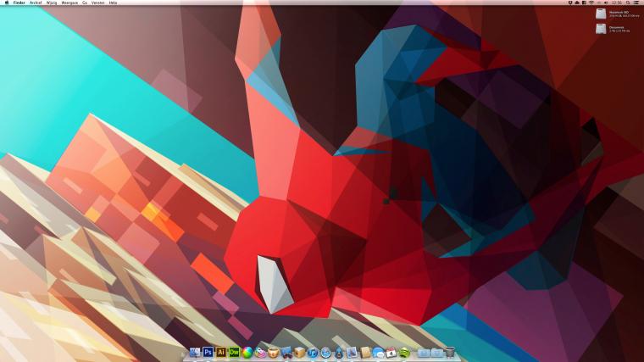Open the Weergave menu

69,3
